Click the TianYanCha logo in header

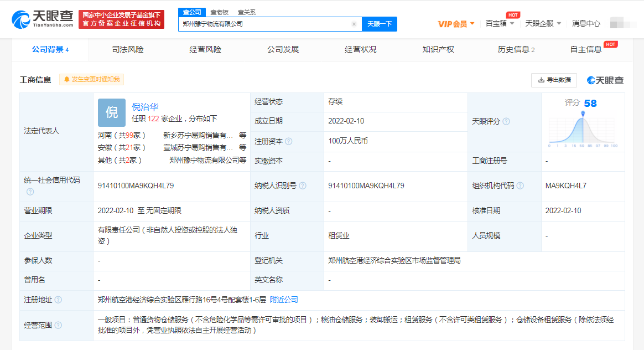[43, 19]
